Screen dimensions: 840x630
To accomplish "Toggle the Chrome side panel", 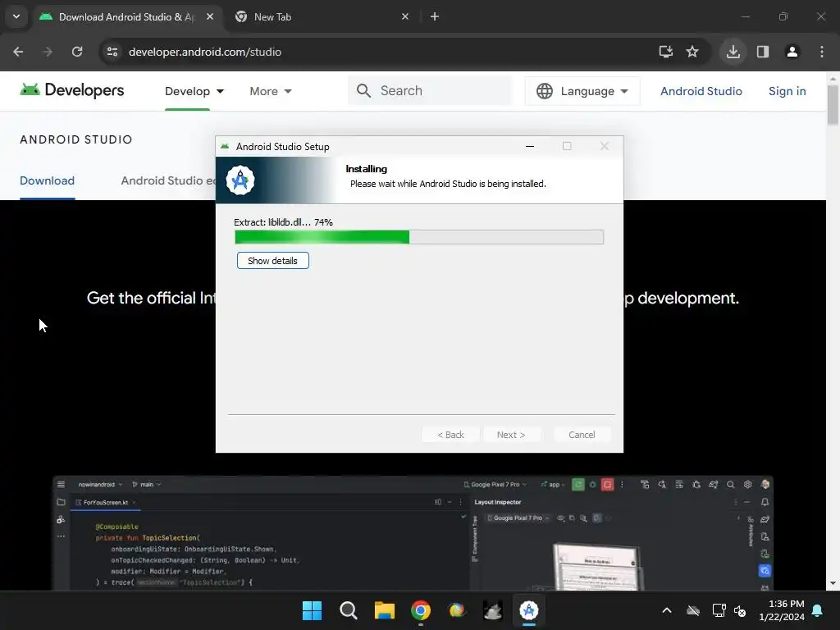I will click(x=763, y=52).
